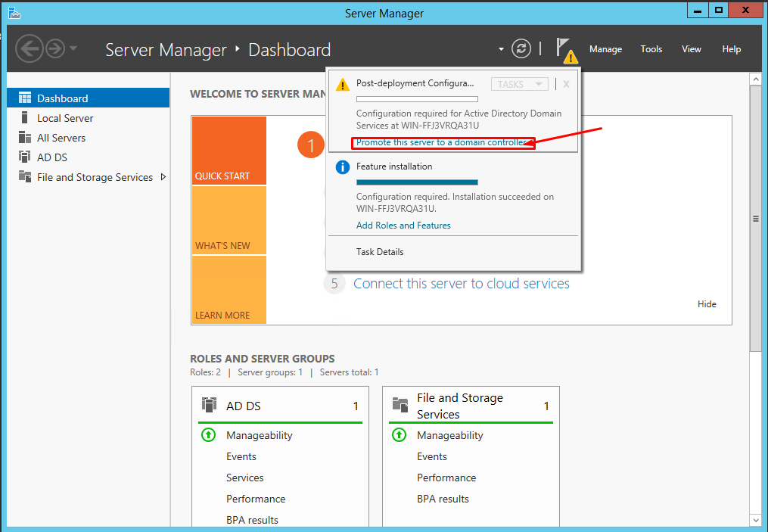Viewport: 768px width, 532px height.
Task: Open Events in File and Storage Services tile
Action: click(432, 456)
